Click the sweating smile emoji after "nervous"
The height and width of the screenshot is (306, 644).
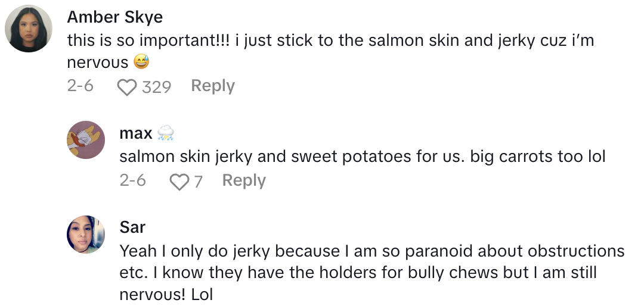click(x=141, y=63)
